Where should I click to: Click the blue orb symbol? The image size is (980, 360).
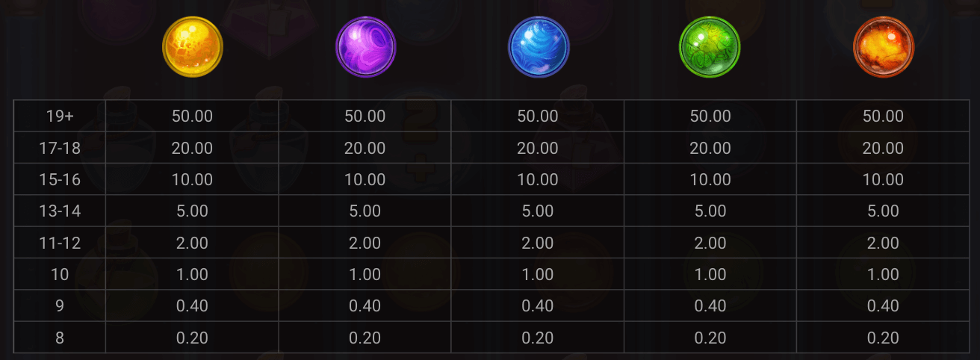pyautogui.click(x=539, y=48)
